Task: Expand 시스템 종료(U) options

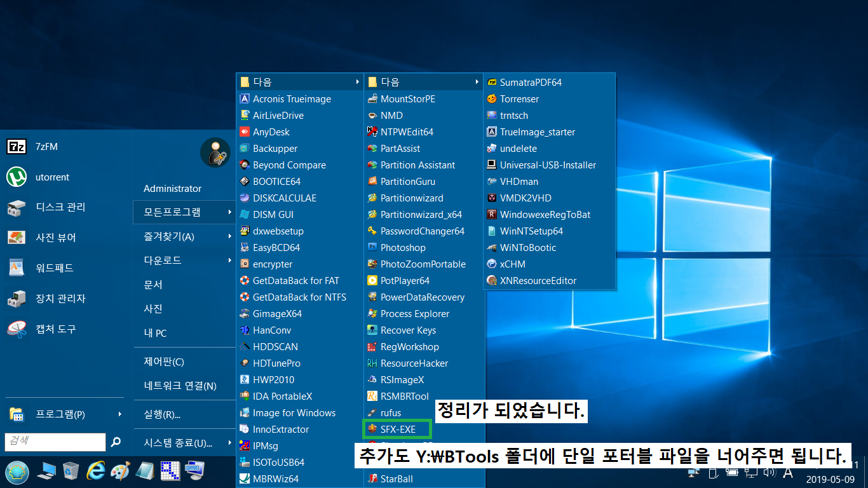Action: [184, 443]
